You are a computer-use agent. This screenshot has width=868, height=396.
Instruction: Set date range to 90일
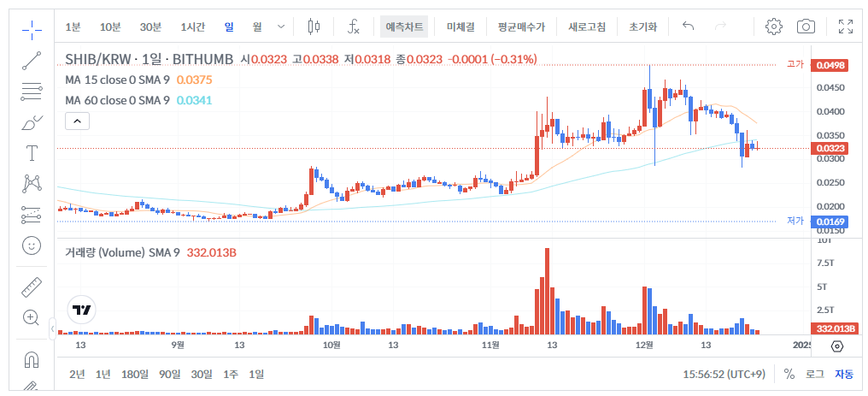170,375
